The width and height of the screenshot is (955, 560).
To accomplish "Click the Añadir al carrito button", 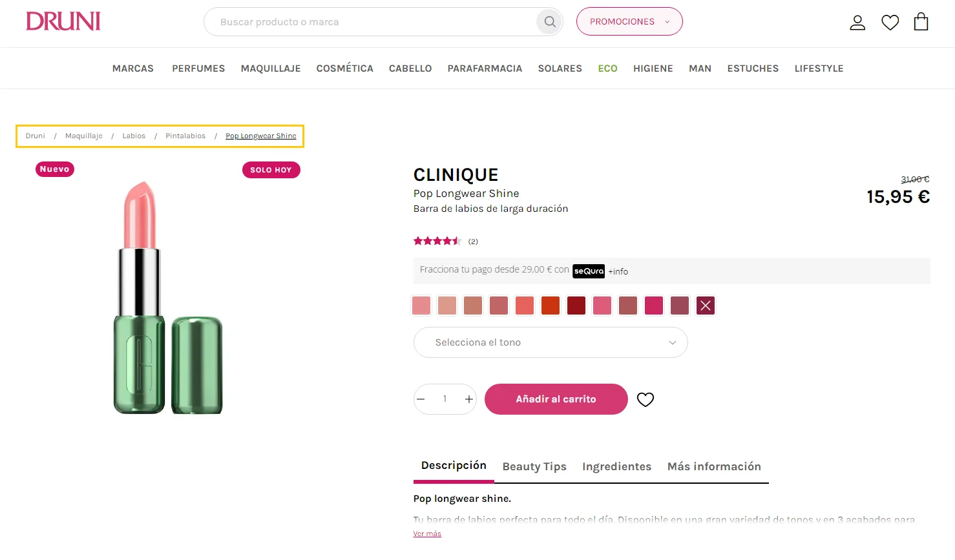I will point(555,399).
